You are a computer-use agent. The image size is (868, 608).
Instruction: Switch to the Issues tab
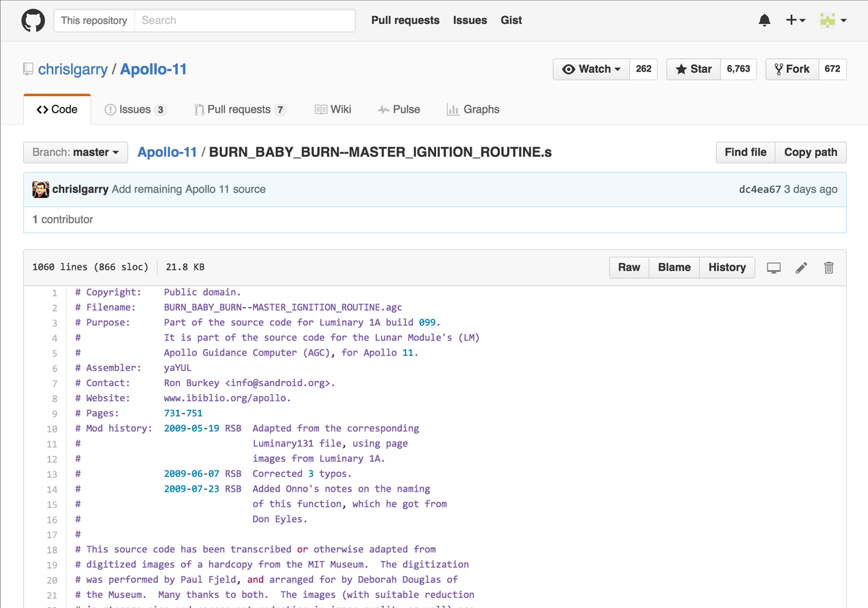[135, 109]
